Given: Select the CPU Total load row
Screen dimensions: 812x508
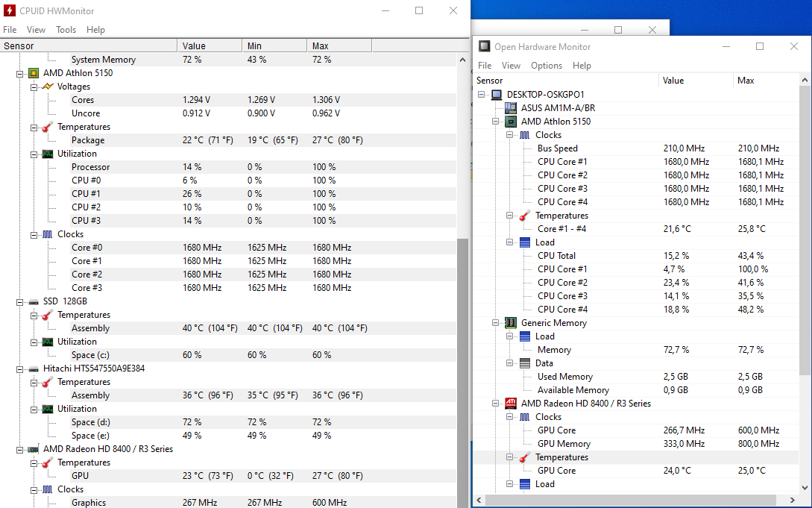Looking at the screenshot, I should tap(637, 256).
